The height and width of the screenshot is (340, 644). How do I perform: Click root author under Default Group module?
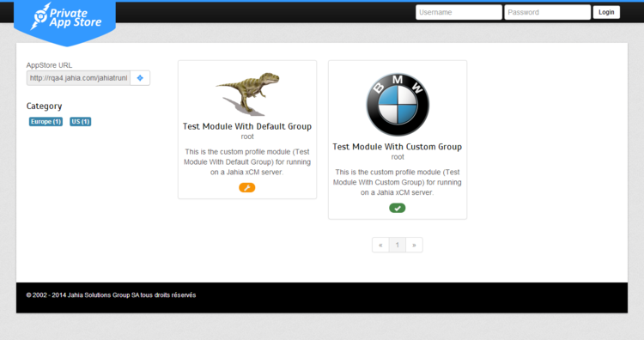[247, 137]
